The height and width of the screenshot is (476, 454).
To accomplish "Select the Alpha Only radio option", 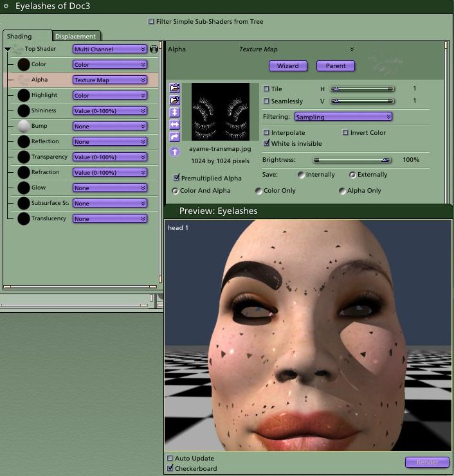I will tap(342, 191).
